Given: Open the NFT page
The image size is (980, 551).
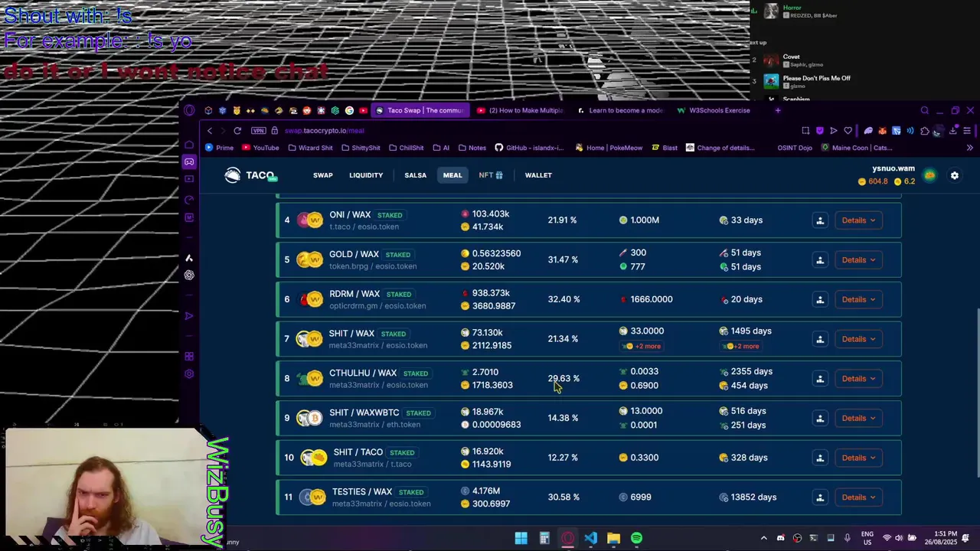Looking at the screenshot, I should [x=491, y=175].
